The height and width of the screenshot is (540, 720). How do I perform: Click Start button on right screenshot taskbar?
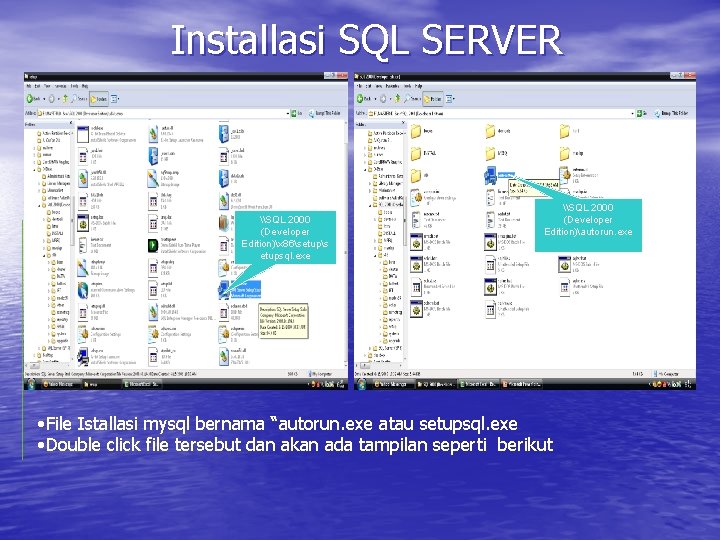pos(362,384)
